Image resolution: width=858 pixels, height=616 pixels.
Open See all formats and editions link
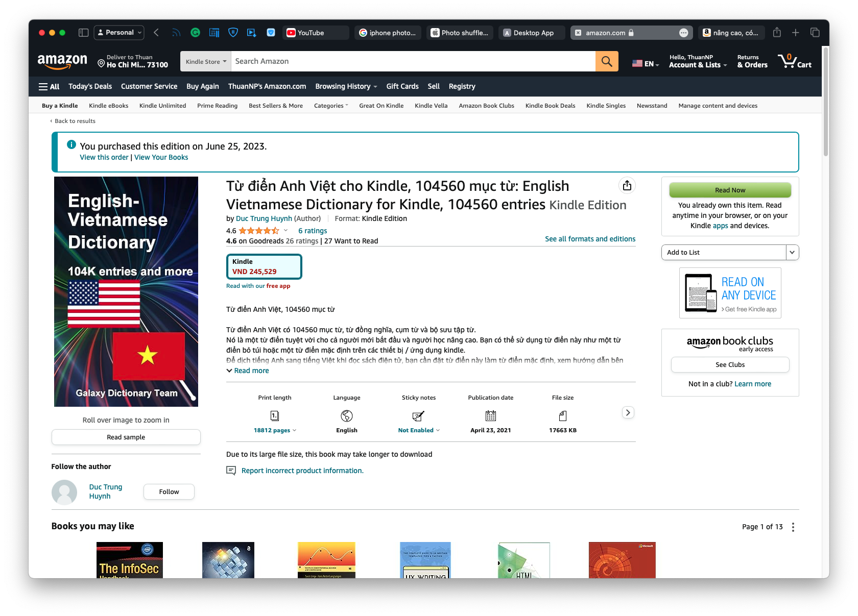(x=590, y=239)
